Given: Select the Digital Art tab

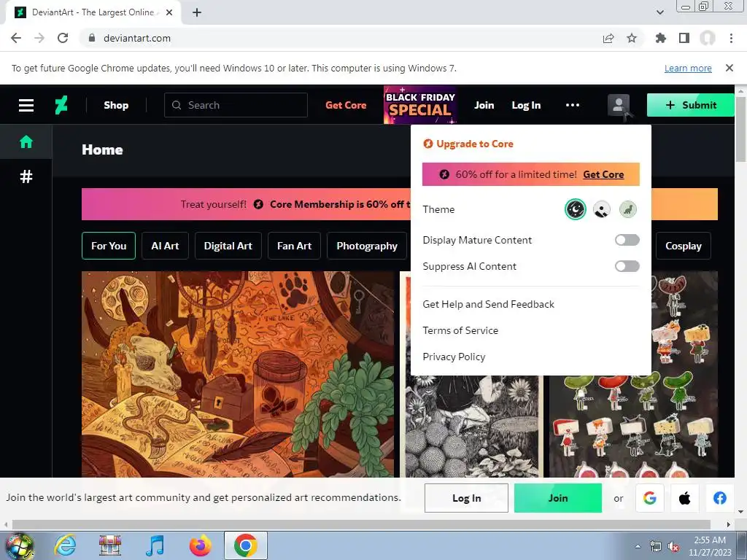Looking at the screenshot, I should pos(228,246).
